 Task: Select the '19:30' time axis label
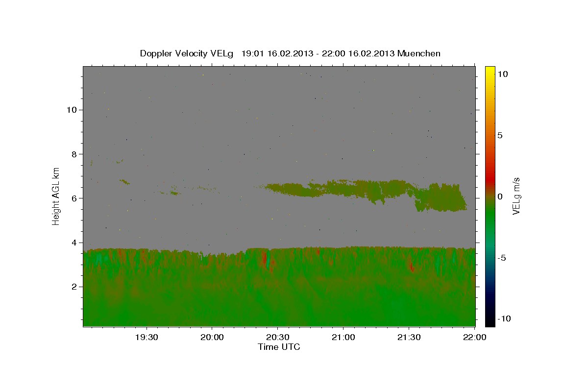147,337
